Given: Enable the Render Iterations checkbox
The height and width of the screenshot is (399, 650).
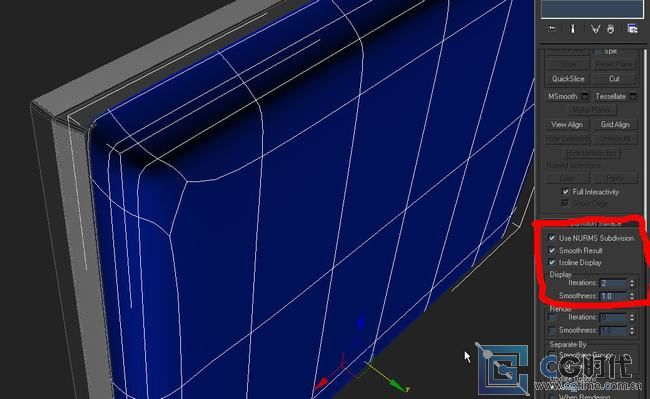Looking at the screenshot, I should pyautogui.click(x=552, y=317).
